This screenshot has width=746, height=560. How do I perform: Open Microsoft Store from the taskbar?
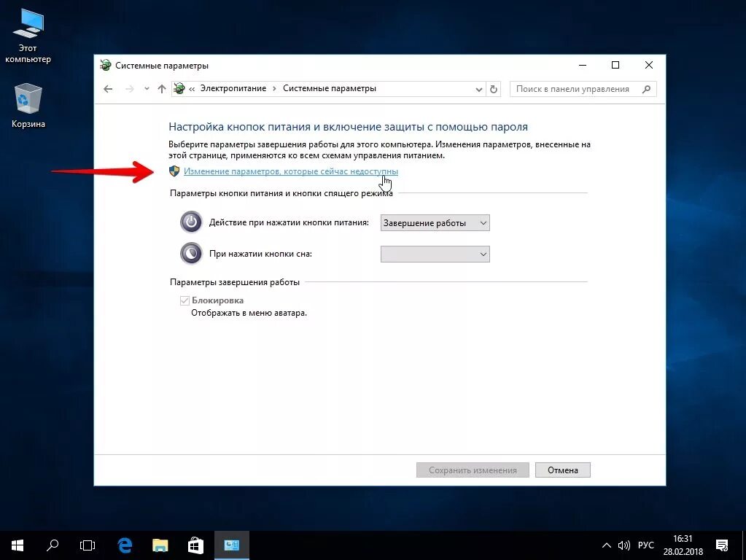195,545
